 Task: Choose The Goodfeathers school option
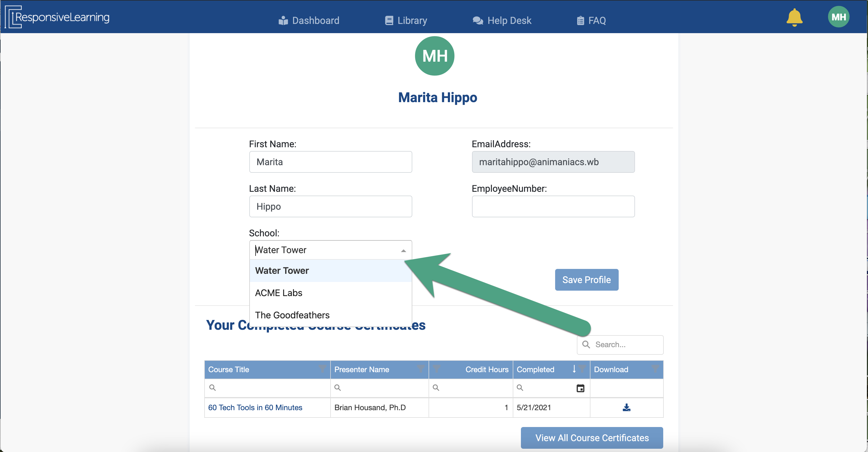(292, 315)
